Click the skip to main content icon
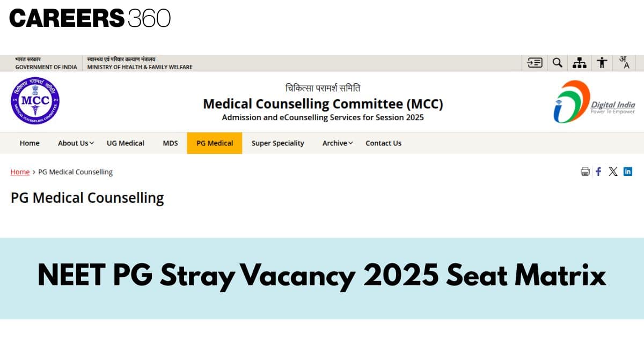The width and height of the screenshot is (644, 362). (x=535, y=63)
